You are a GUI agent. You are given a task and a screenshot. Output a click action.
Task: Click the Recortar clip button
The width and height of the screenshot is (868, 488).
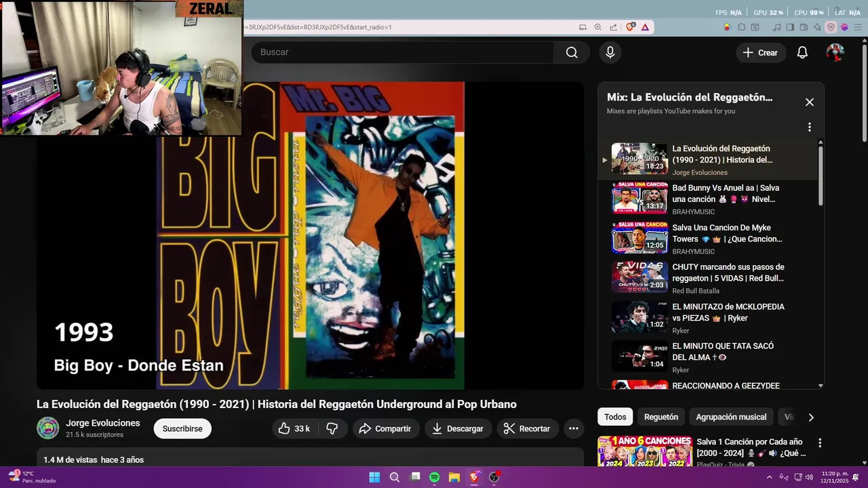(528, 428)
